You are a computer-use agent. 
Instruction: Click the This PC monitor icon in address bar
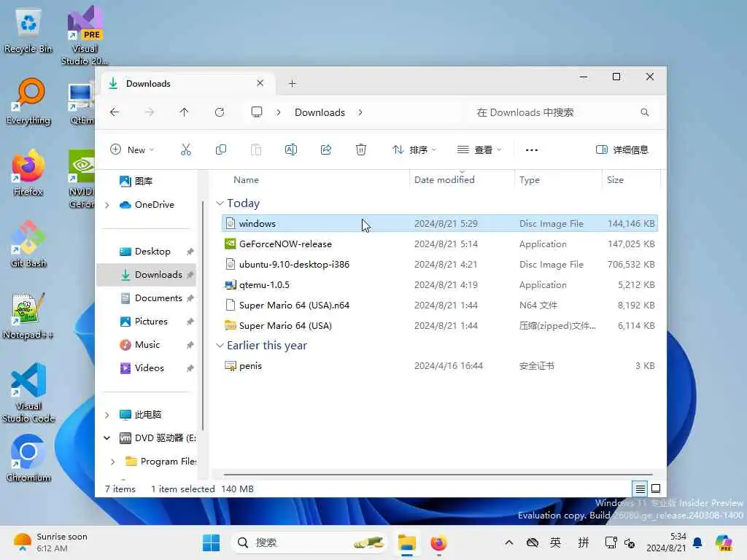click(257, 112)
